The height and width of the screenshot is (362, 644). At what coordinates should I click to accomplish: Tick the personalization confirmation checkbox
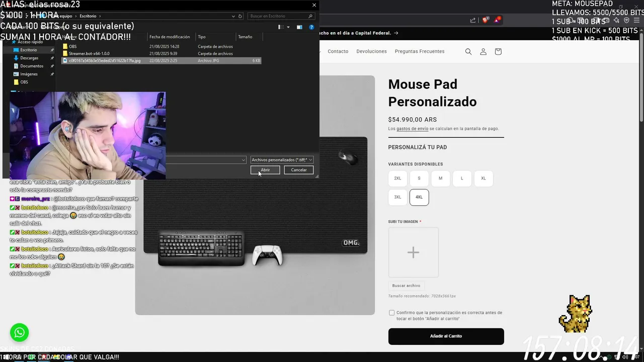click(391, 313)
